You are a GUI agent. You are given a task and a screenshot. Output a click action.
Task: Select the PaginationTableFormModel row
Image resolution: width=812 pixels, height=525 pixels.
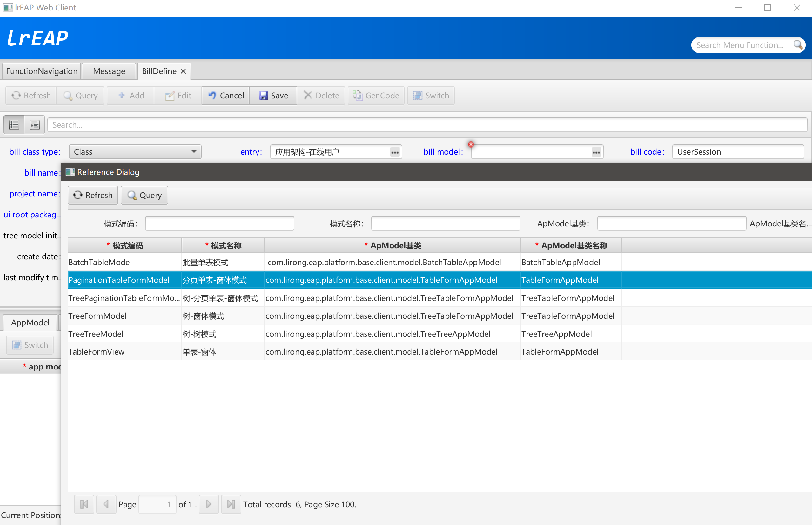pyautogui.click(x=440, y=280)
